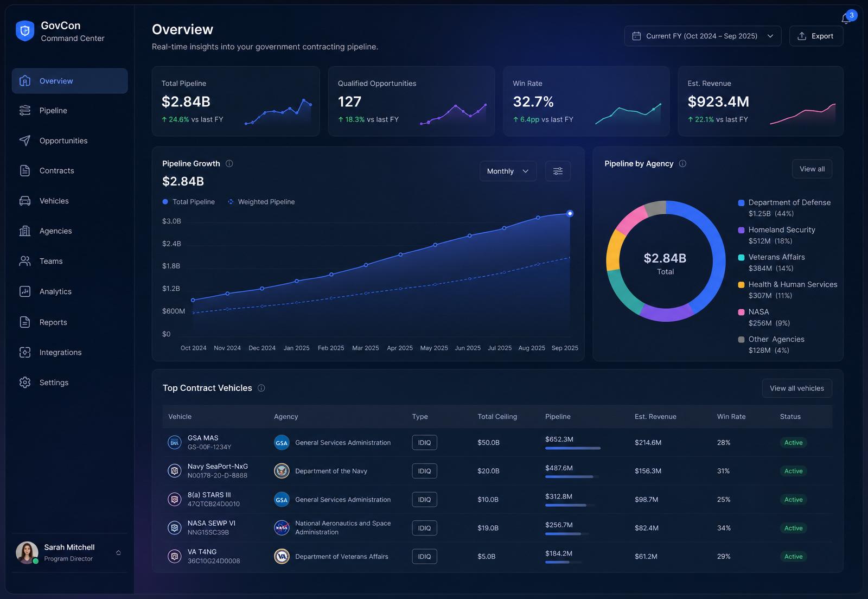This screenshot has height=599, width=868.
Task: Open the Analytics section
Action: (x=69, y=291)
